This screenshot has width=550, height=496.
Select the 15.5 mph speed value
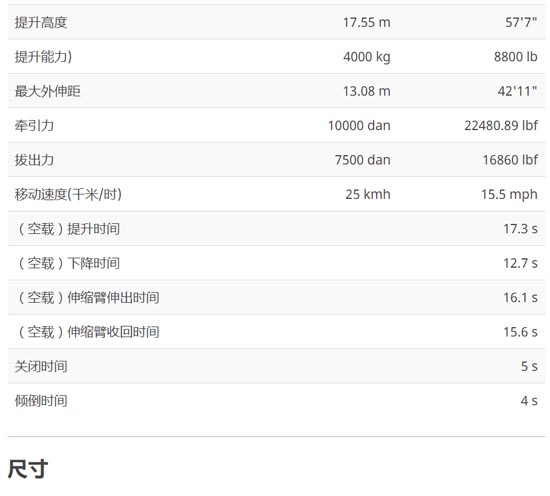pyautogui.click(x=509, y=194)
